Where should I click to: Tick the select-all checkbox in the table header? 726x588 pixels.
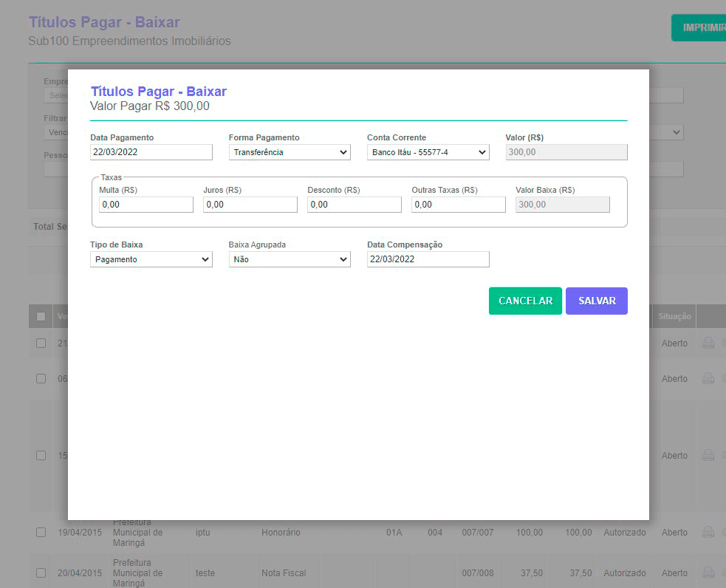click(x=41, y=317)
